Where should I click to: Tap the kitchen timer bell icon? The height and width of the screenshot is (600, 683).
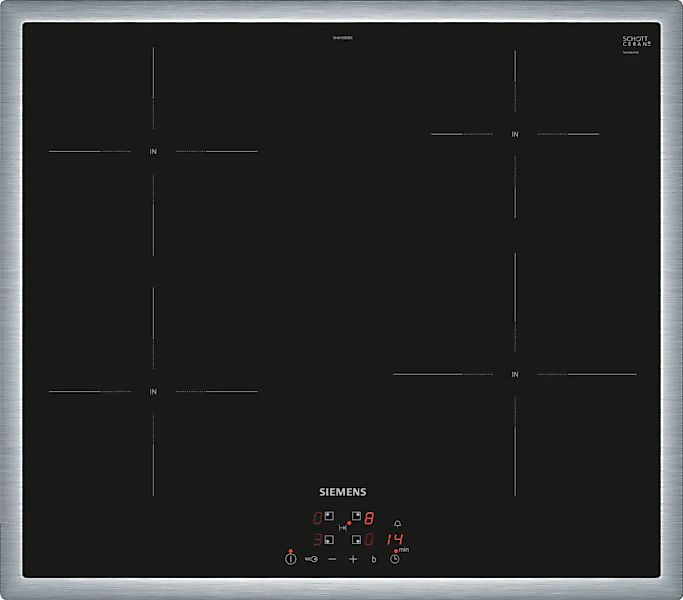click(x=397, y=523)
